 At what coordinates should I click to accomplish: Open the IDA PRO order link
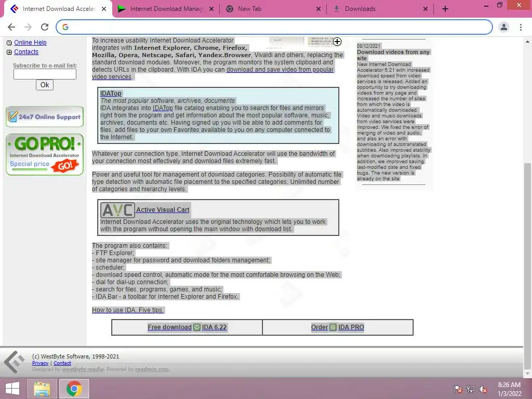(351, 327)
